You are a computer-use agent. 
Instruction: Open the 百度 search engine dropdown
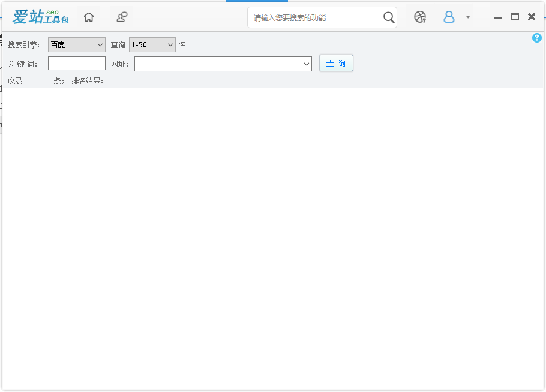click(x=76, y=44)
